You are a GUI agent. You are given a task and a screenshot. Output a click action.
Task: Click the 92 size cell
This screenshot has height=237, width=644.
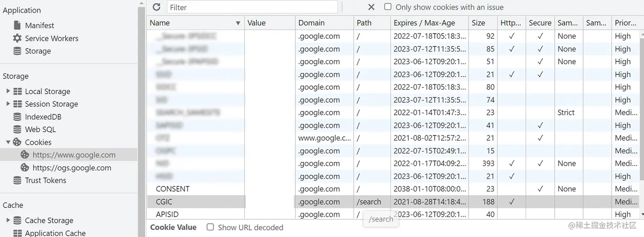[x=483, y=36]
